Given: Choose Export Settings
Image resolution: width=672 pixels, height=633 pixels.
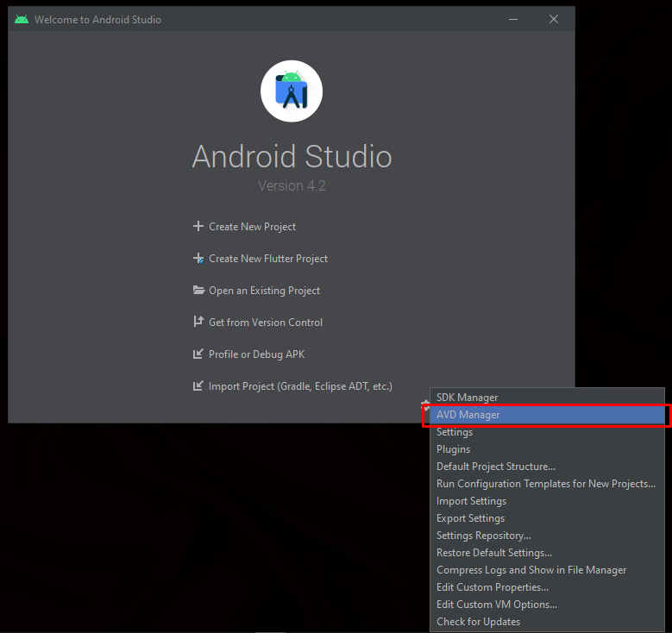Looking at the screenshot, I should (x=547, y=518).
